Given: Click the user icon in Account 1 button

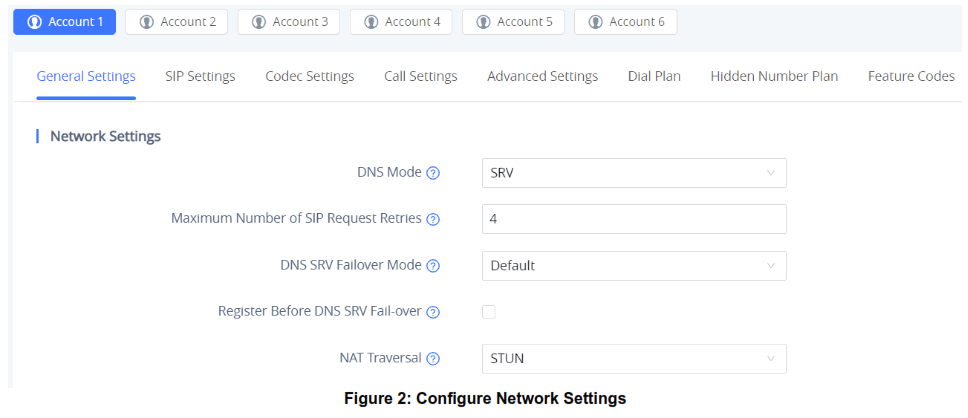Looking at the screenshot, I should tap(35, 22).
